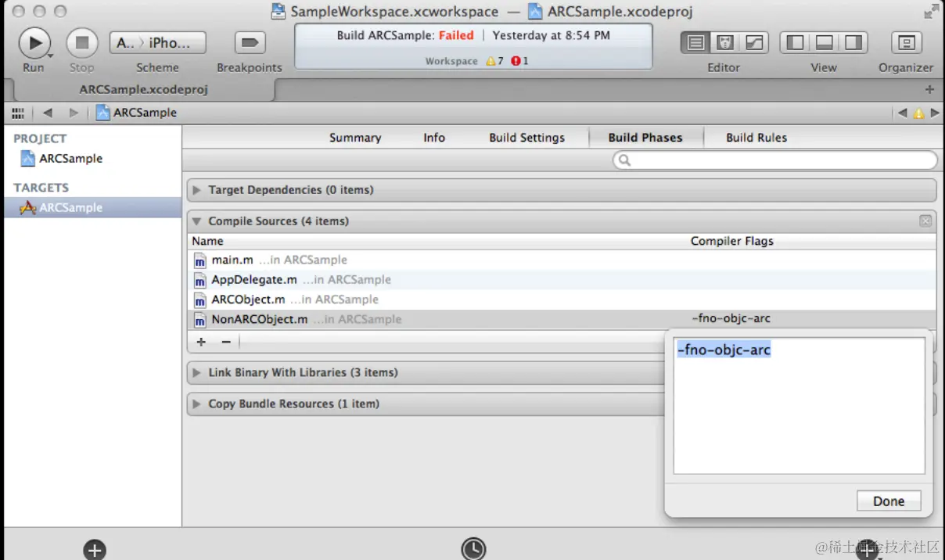Image resolution: width=945 pixels, height=560 pixels.
Task: Click the warnings count in status
Action: [495, 61]
